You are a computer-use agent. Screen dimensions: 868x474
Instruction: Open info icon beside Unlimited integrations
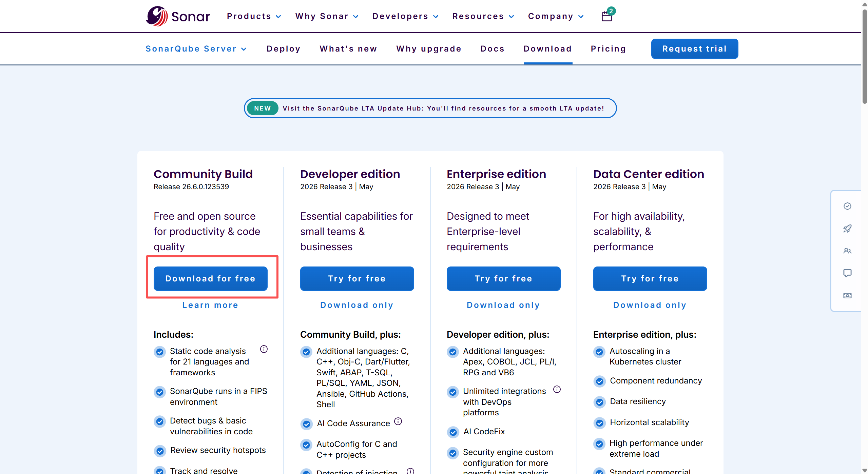tap(557, 389)
